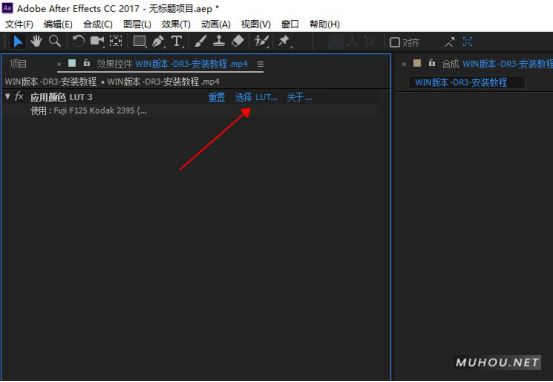Select the Type text tool
Screen dimensions: 553x382
click(177, 42)
